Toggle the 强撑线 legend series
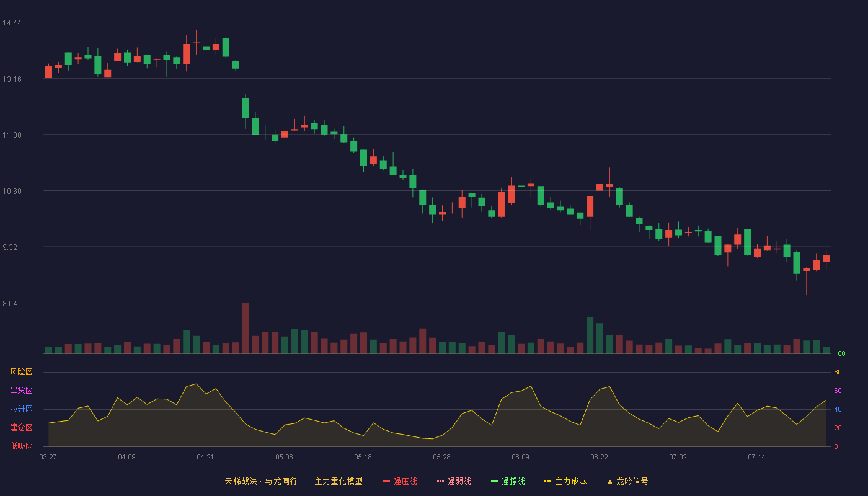 click(508, 481)
